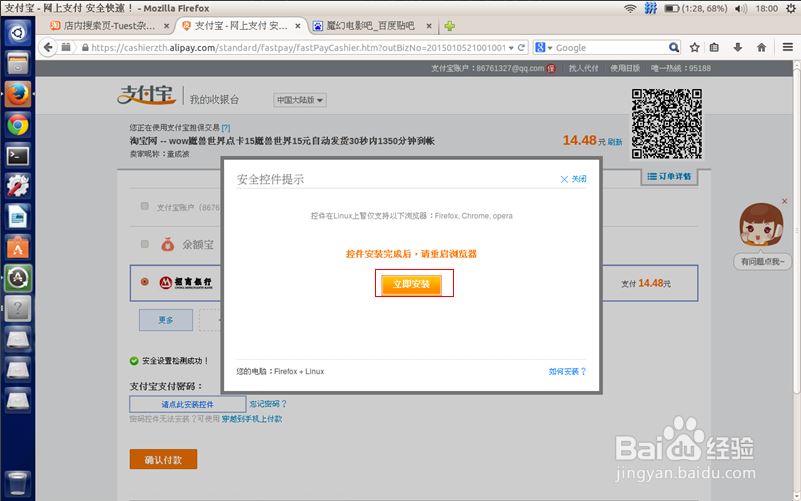The height and width of the screenshot is (501, 801).
Task: Click the 18:00 clock in panel
Action: 766,8
